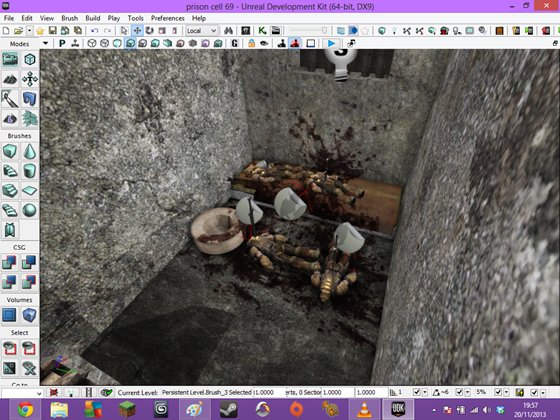Open the Tools menu
Image resolution: width=560 pixels, height=420 pixels.
point(135,18)
